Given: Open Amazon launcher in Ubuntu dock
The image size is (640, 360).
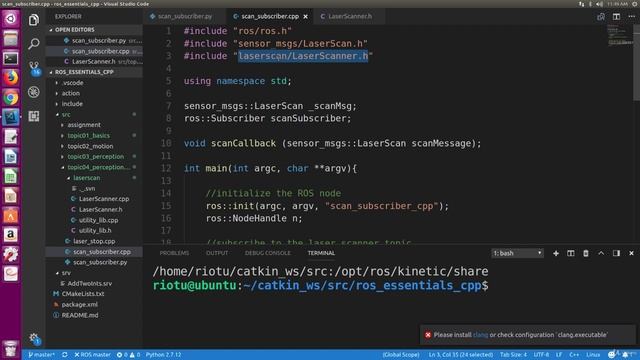Looking at the screenshot, I should point(11,234).
